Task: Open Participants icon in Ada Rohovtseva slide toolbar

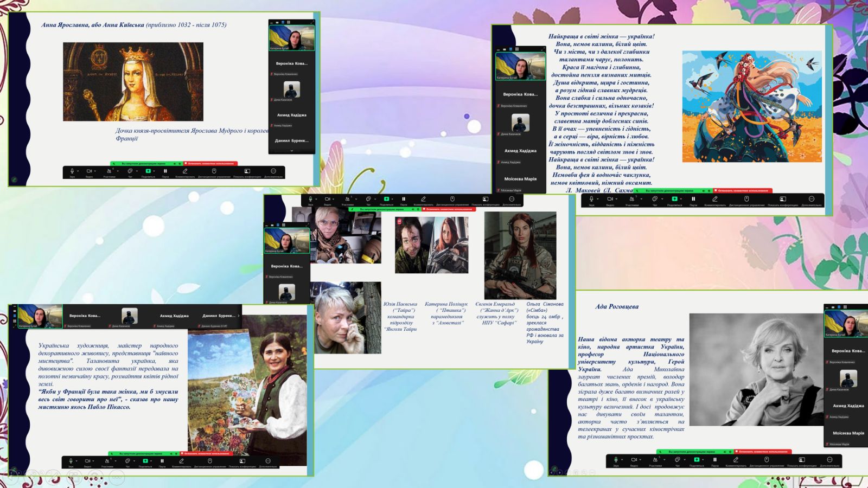Action: pos(655,460)
